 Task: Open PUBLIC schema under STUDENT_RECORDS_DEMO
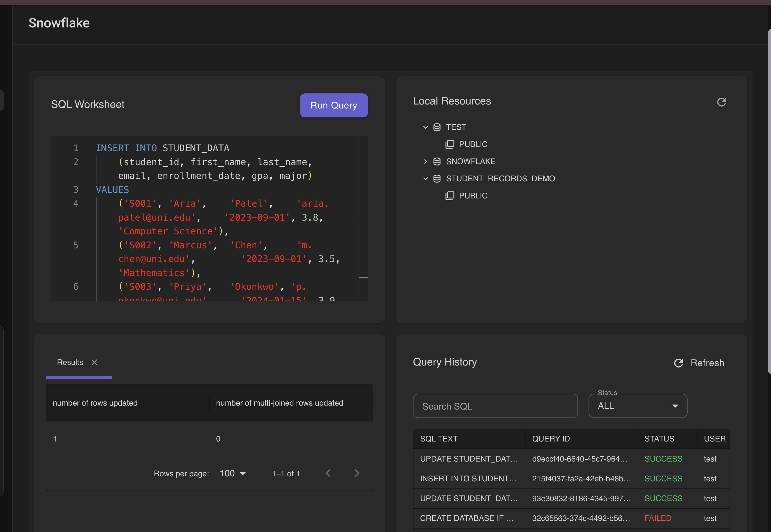tap(473, 196)
